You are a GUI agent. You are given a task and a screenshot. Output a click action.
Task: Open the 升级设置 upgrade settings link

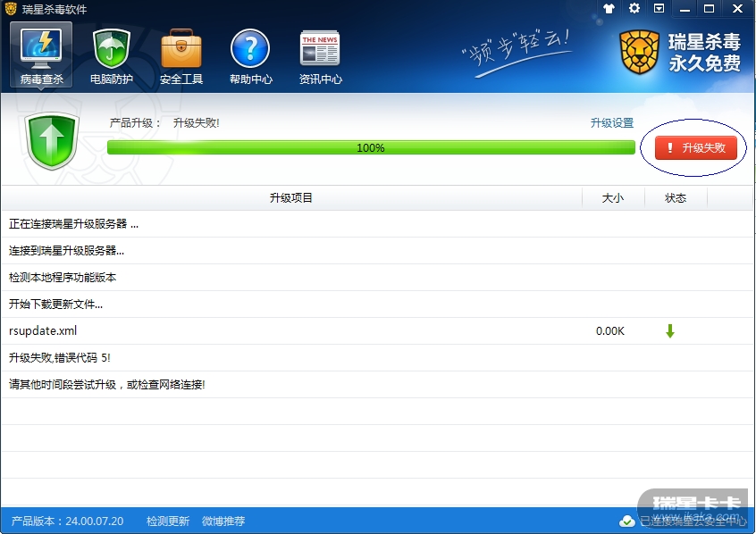612,123
